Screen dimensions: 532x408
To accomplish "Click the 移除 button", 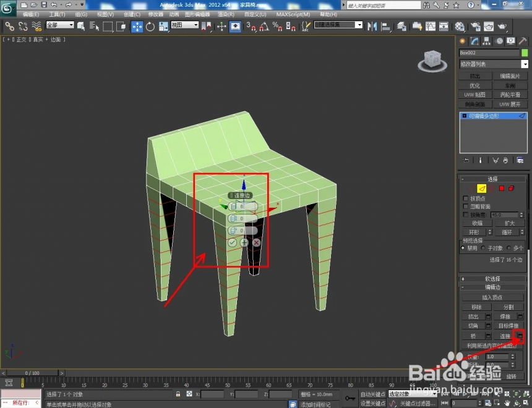I will [x=476, y=307].
